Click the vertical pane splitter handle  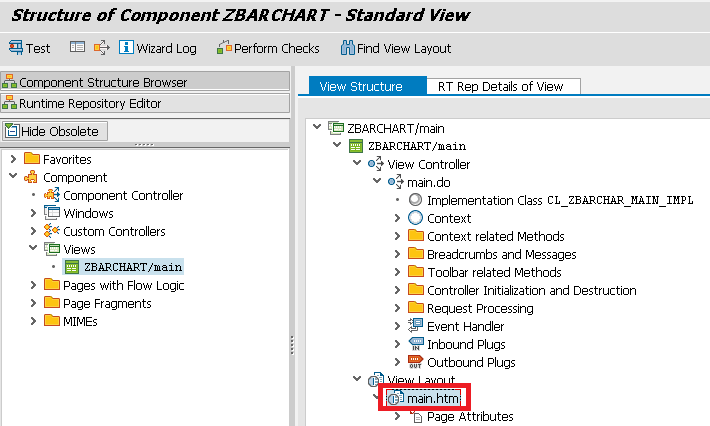point(292,345)
